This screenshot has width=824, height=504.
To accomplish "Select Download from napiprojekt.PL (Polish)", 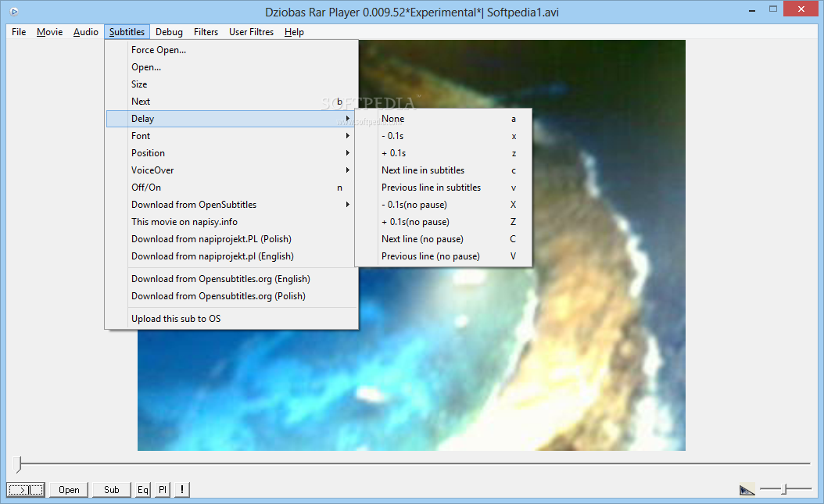I will click(231, 239).
